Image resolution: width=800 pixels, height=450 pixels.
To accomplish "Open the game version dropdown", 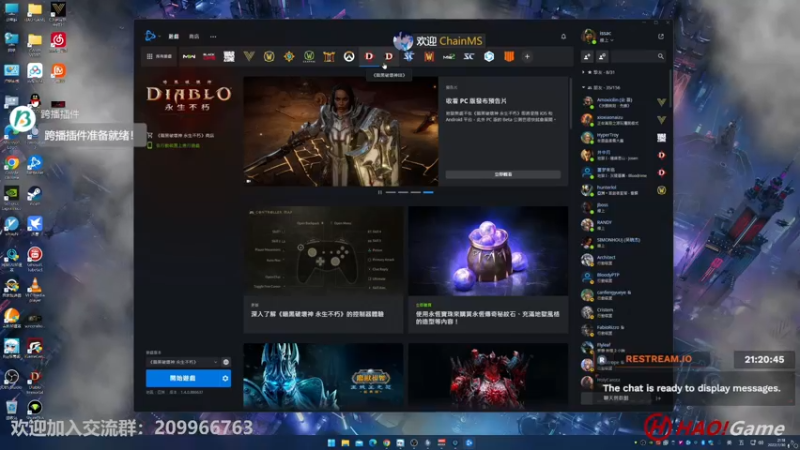I will (x=183, y=362).
